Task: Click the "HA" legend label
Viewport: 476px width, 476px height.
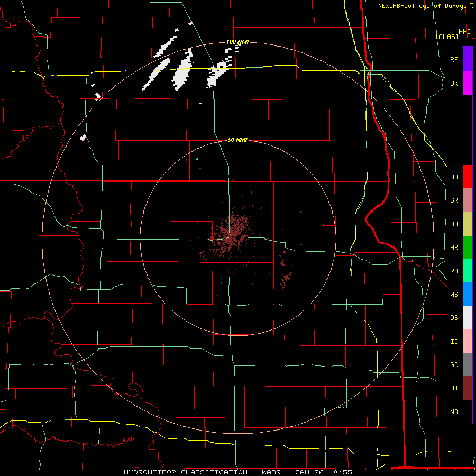Action: [x=454, y=177]
